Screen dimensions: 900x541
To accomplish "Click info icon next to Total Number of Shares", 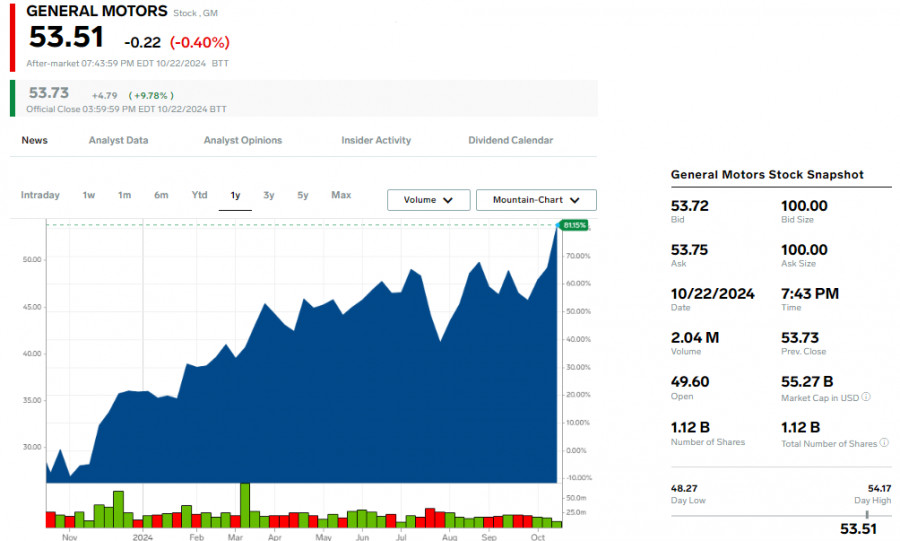I will click(x=885, y=443).
